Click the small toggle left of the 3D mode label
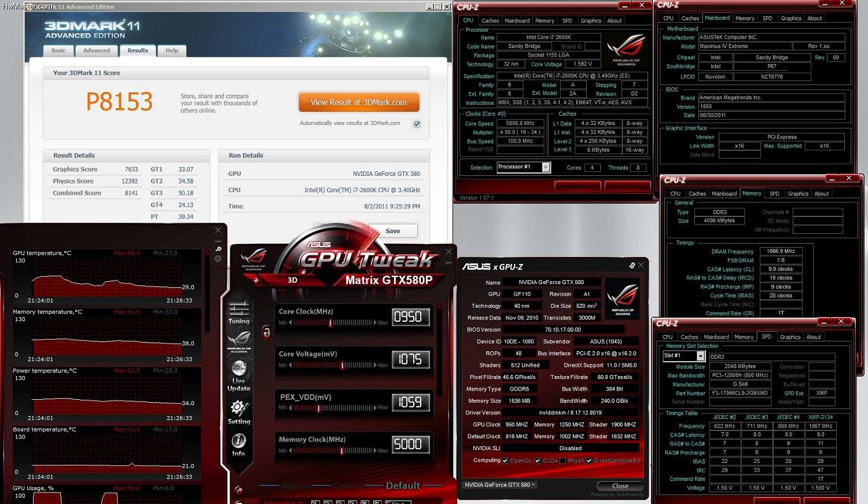 point(256,280)
